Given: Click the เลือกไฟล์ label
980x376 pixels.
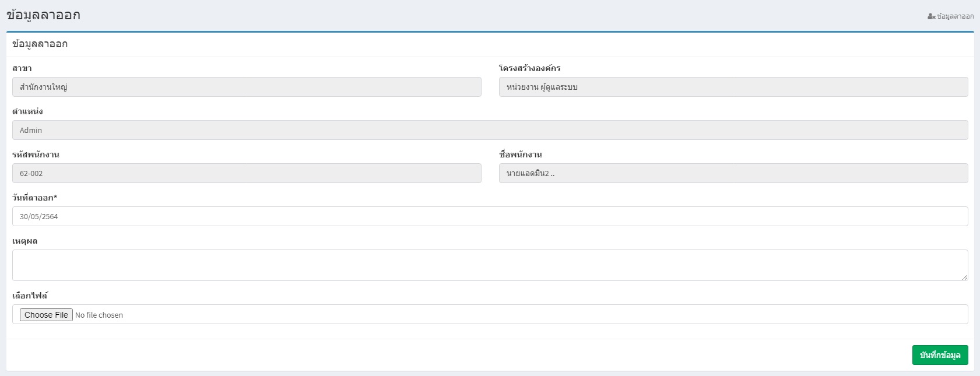Looking at the screenshot, I should [x=30, y=296].
